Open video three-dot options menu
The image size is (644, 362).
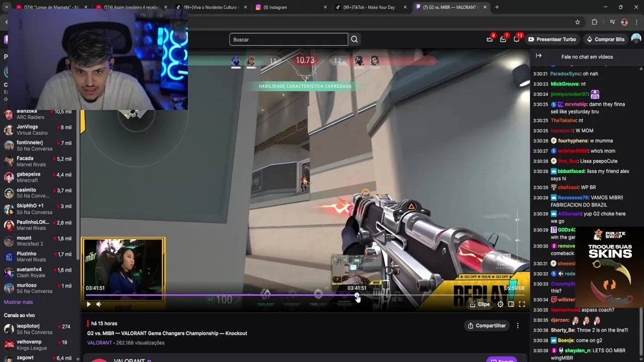tap(518, 326)
